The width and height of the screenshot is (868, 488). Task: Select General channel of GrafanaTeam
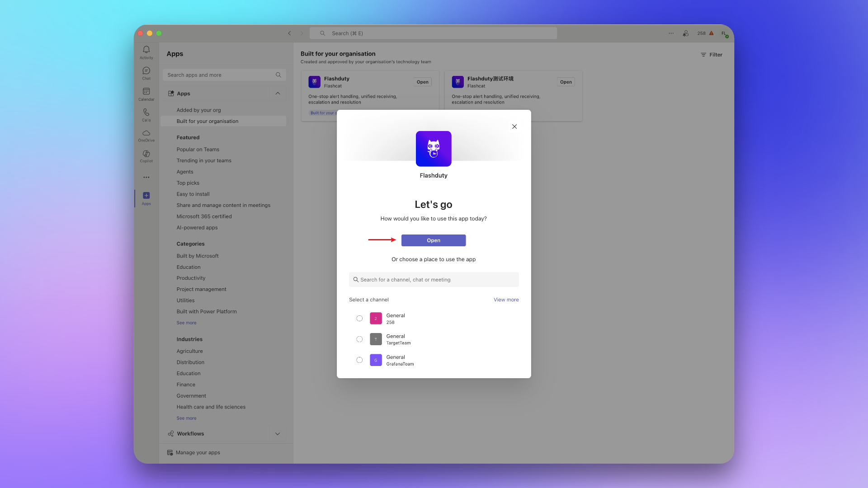359,360
